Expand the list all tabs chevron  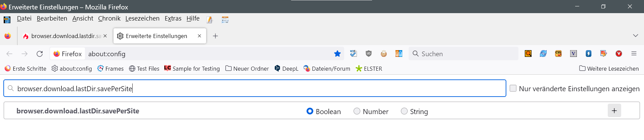click(635, 36)
